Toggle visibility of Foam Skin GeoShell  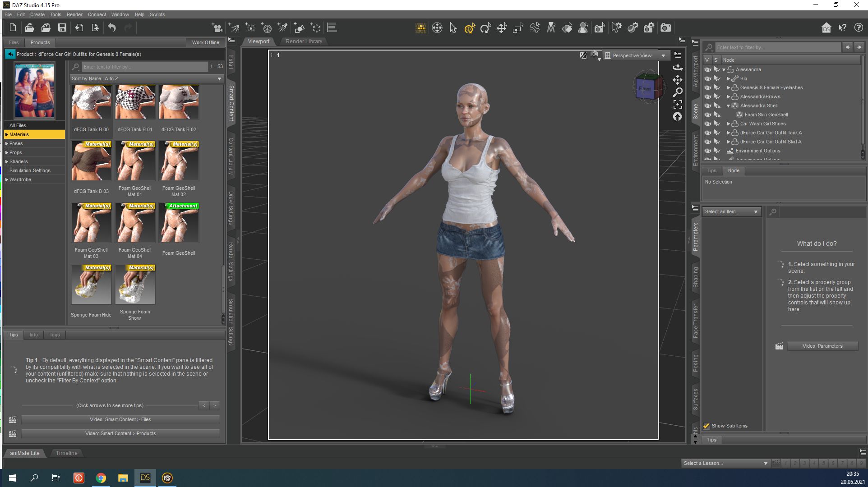[707, 115]
